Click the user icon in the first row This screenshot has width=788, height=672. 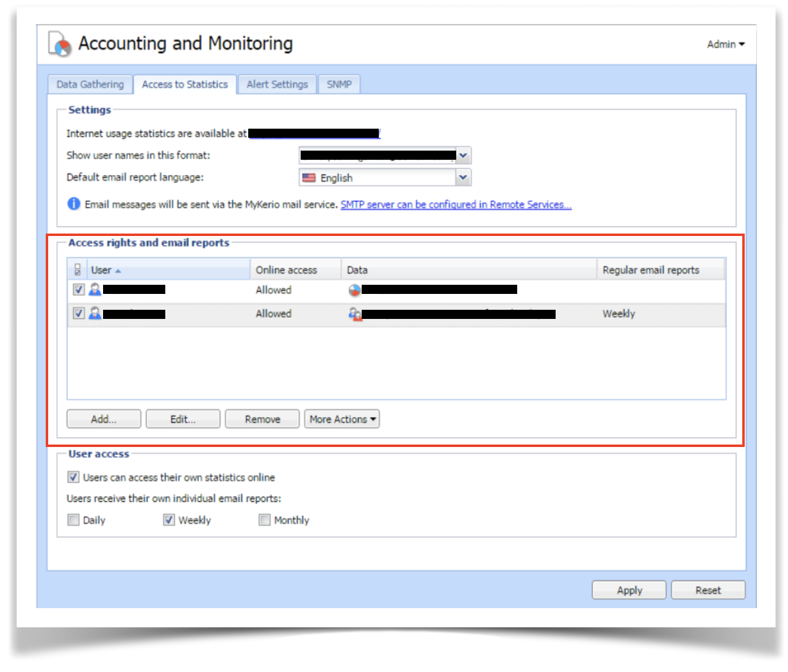pyautogui.click(x=95, y=289)
